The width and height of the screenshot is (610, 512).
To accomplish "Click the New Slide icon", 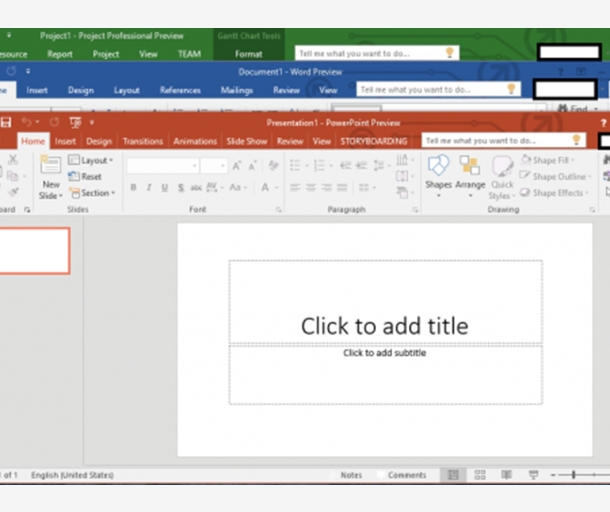I will [50, 170].
